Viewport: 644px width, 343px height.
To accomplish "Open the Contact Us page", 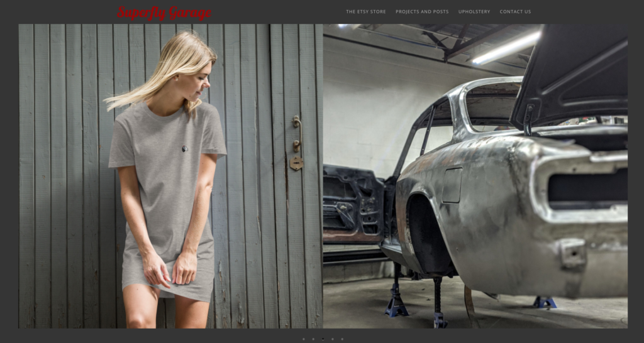I will pyautogui.click(x=516, y=11).
